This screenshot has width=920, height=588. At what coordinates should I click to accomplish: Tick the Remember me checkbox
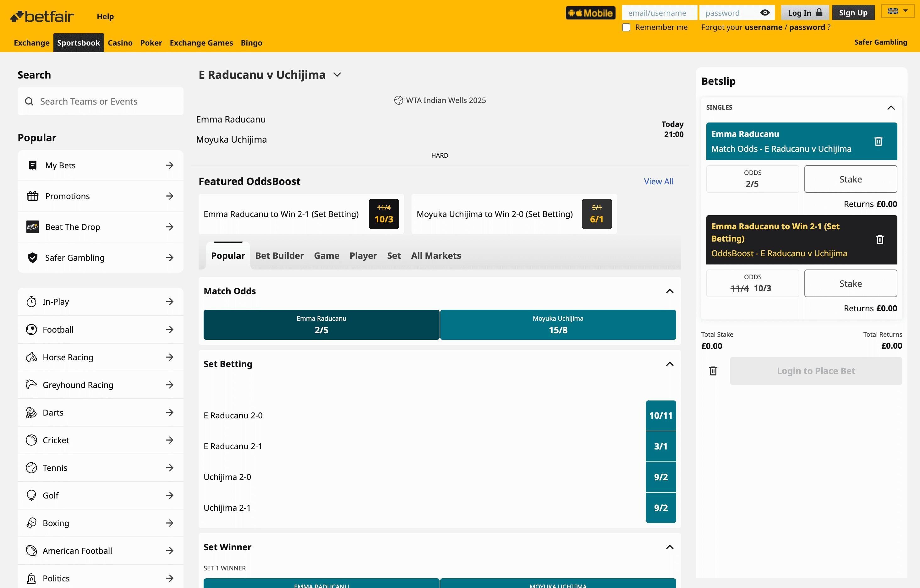tap(626, 28)
